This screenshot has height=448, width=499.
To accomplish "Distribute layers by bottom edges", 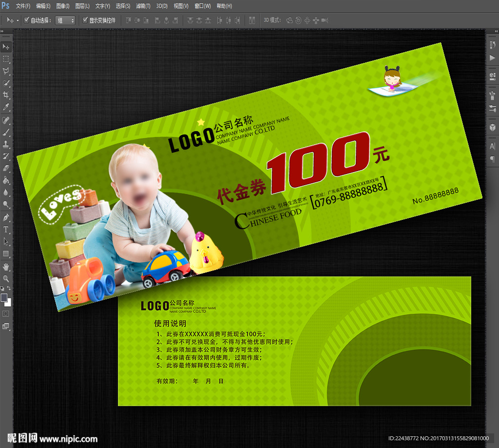I will coord(208,20).
